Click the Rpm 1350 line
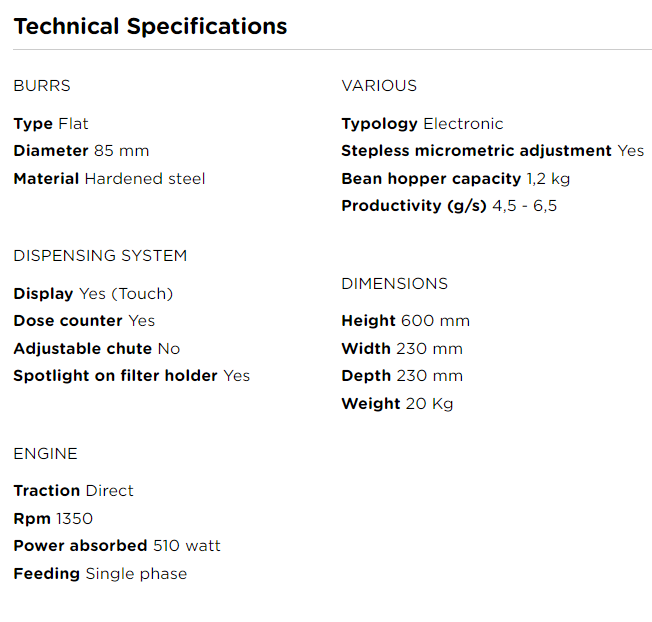This screenshot has width=652, height=622. [53, 519]
